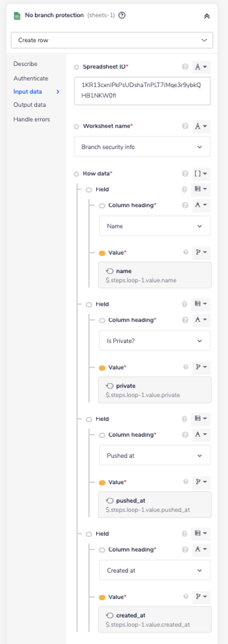Click inside the Spreadsheet ID input field
This screenshot has width=228, height=644.
click(x=142, y=91)
